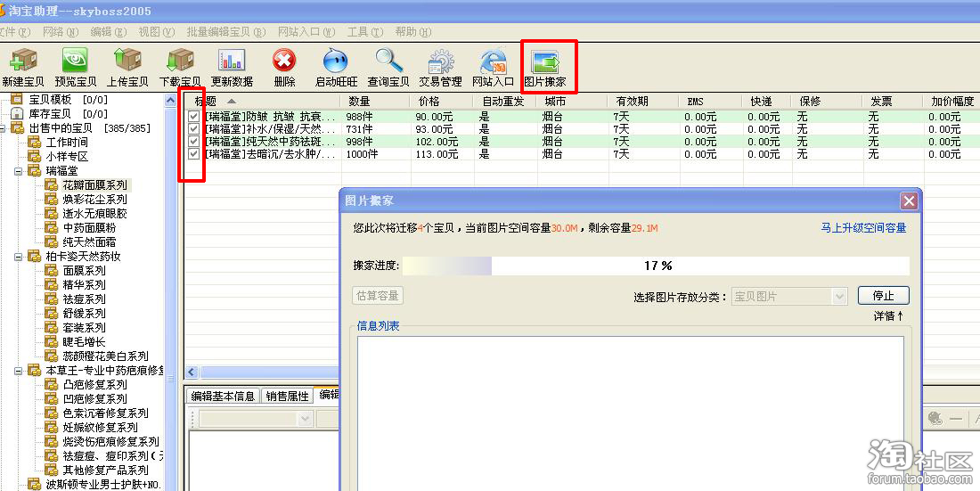Click inside the 信息列表 message box
Viewport: 980px width, 491px height.
coord(631,413)
